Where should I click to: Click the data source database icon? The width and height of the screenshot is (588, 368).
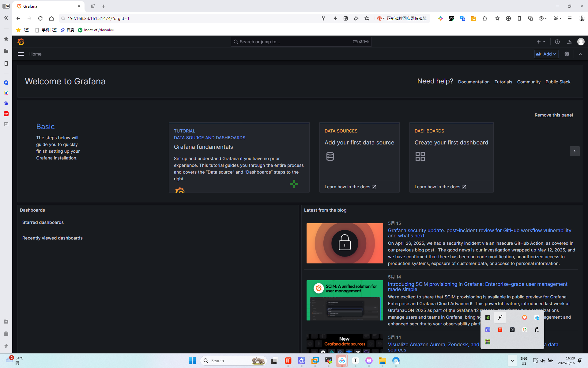point(330,156)
